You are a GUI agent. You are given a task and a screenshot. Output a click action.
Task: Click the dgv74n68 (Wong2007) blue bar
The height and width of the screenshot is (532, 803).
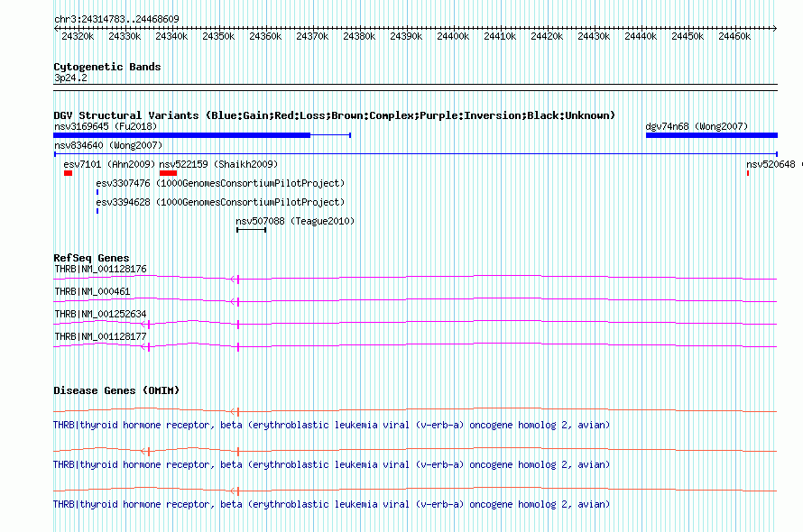712,135
